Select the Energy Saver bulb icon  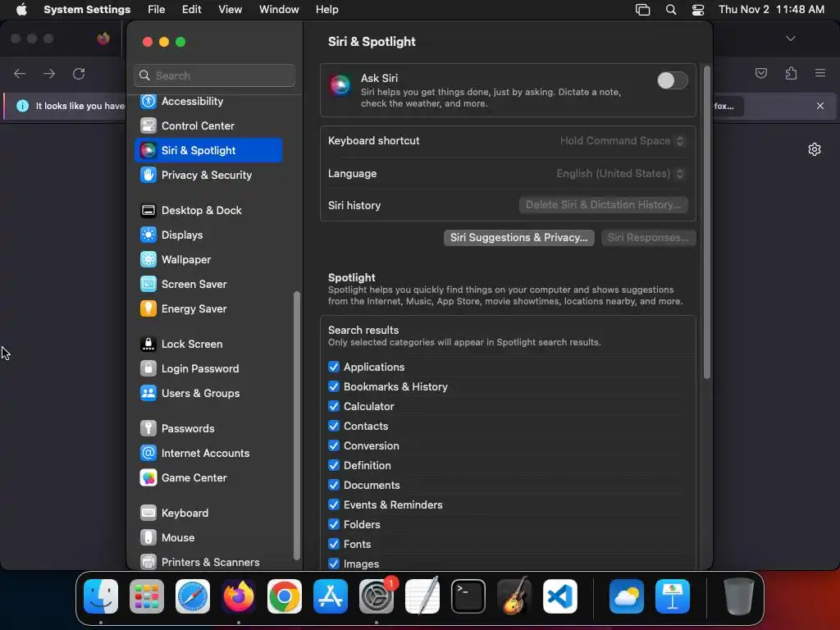[148, 308]
